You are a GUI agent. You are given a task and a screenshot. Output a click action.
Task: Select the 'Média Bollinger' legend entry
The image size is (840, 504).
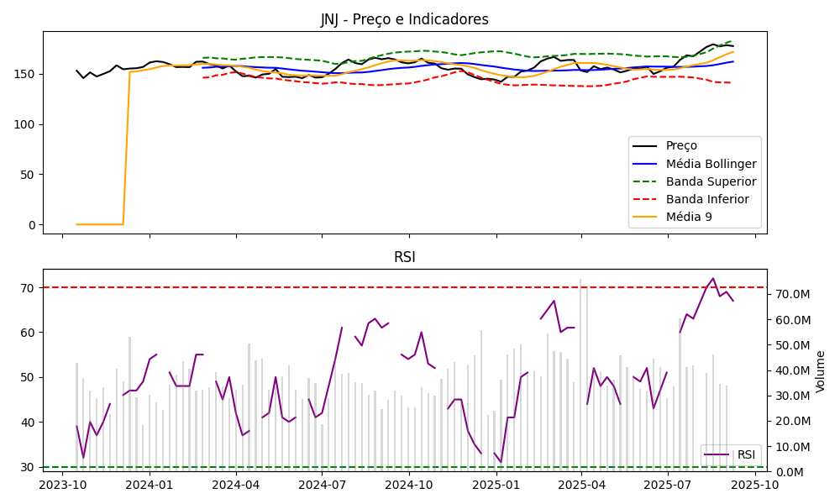tap(711, 164)
